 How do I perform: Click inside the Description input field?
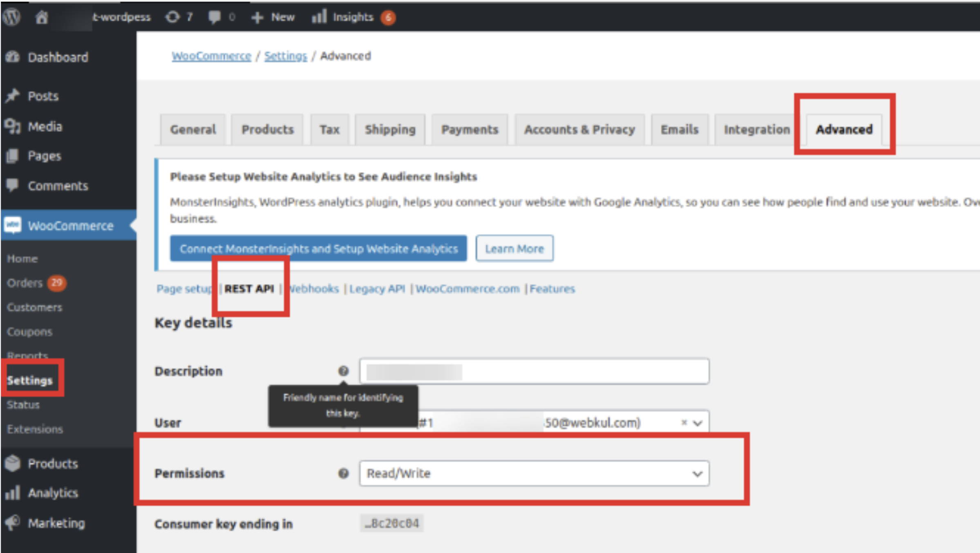(x=534, y=371)
